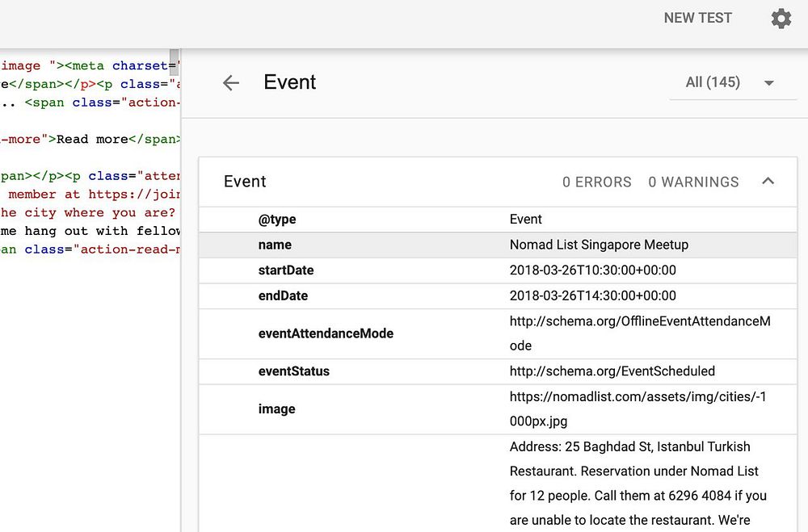This screenshot has height=532, width=808.
Task: Click the Nomad List Singapore Meetup value
Action: tap(599, 245)
